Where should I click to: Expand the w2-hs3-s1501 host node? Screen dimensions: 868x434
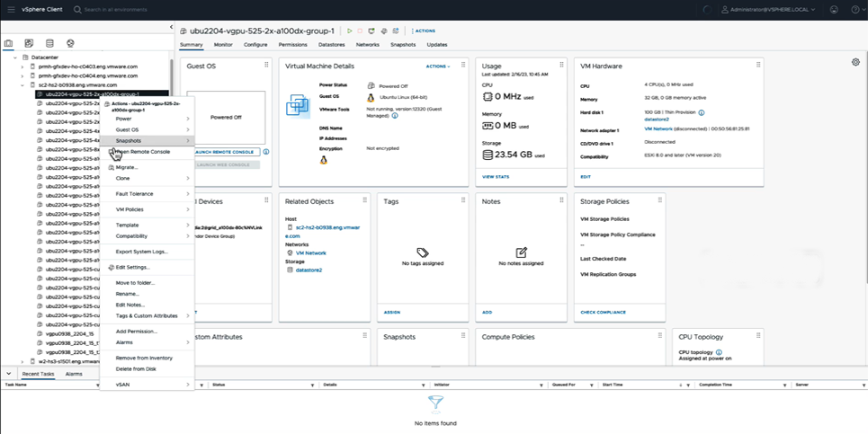[22, 361]
